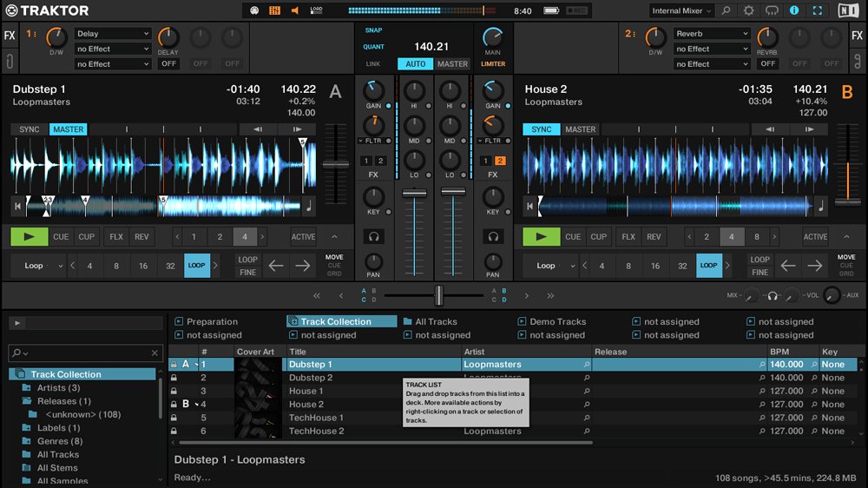
Task: Click the loop move right arrow on Deck A
Action: coord(302,266)
